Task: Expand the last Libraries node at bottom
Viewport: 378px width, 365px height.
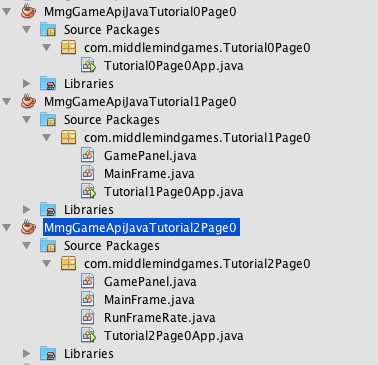Action: 27,353
